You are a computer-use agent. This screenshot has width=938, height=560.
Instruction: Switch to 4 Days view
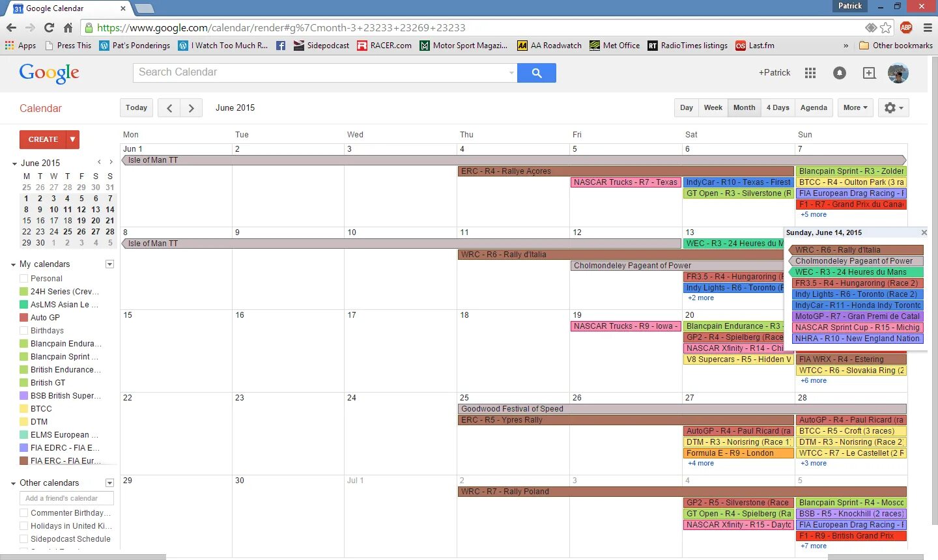pyautogui.click(x=778, y=108)
